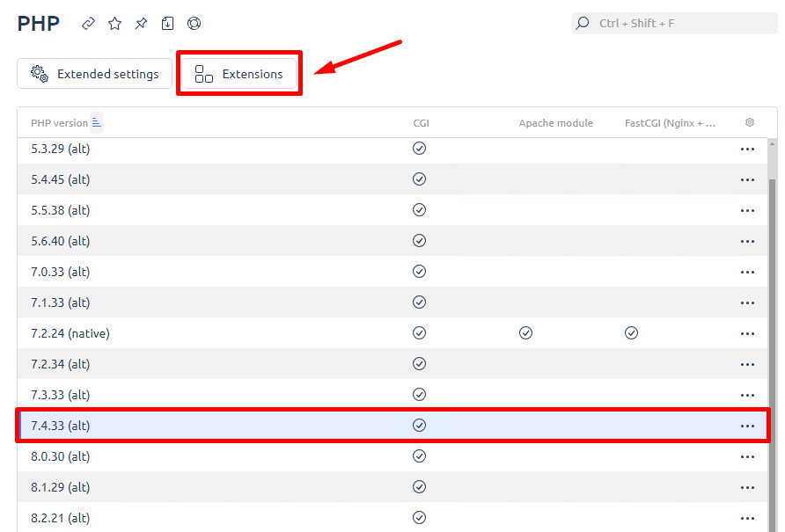Viewport: 785px width, 532px height.
Task: Open actions menu for 5.6.40 (alt)
Action: 747,241
